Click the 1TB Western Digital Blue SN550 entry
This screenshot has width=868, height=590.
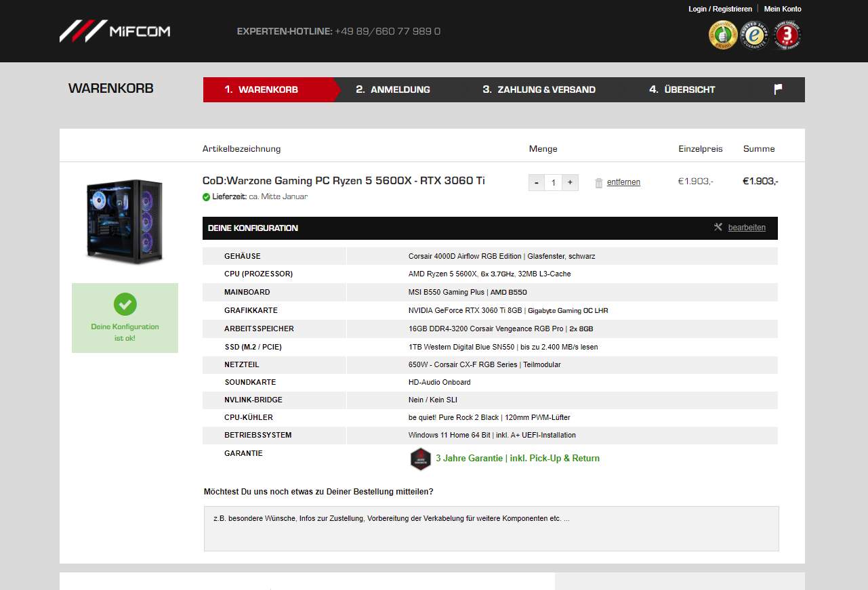pos(503,347)
